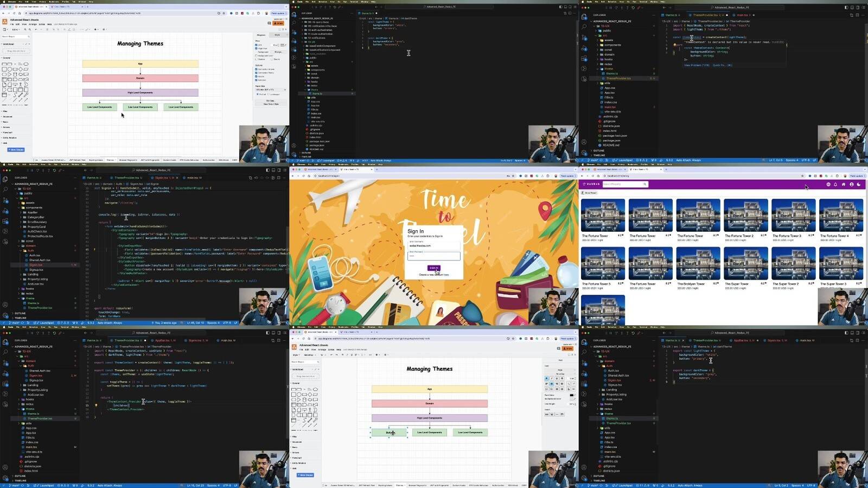Open Search icon in the toggleTheme editor's activity bar
Screen dimensions: 868x488
click(x=5, y=352)
